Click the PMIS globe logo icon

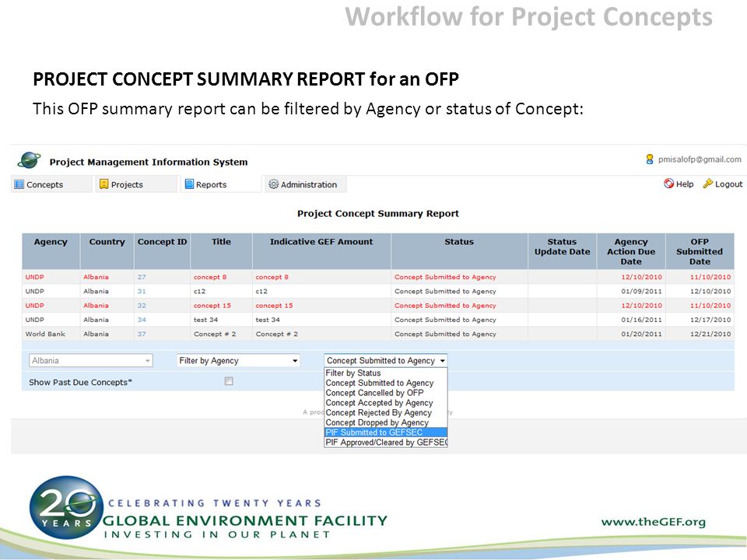[29, 161]
